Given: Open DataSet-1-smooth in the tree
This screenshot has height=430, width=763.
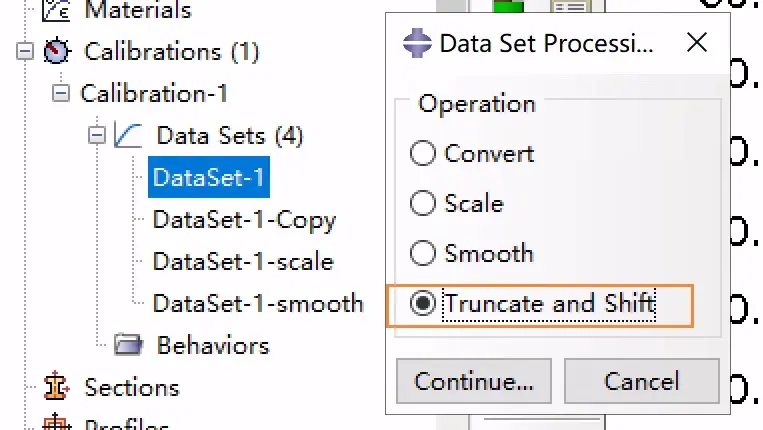Looking at the screenshot, I should 258,304.
